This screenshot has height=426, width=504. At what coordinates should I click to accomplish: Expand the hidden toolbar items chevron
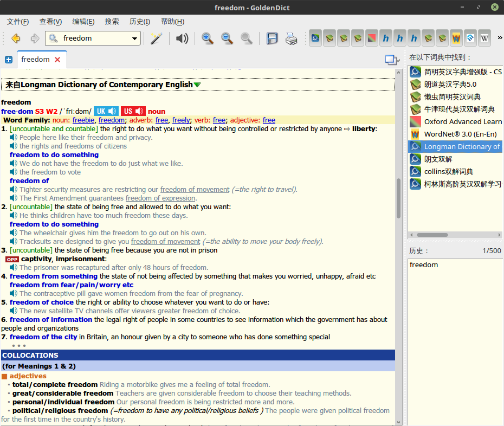[499, 38]
